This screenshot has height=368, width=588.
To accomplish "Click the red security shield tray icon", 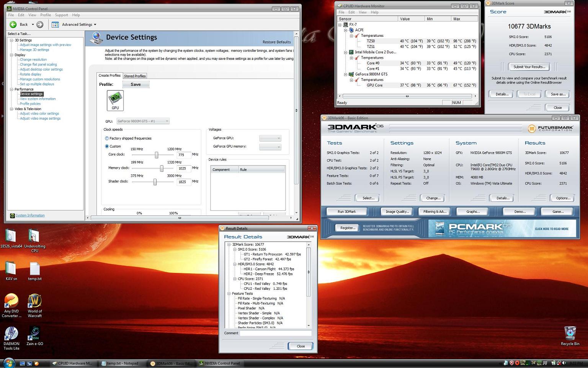I will [511, 363].
